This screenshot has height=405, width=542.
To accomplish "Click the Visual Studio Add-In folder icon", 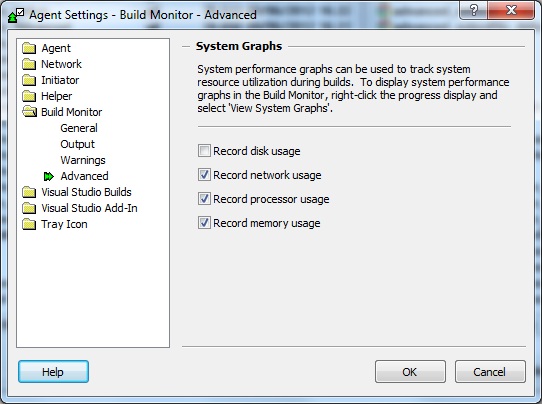I will pos(29,208).
